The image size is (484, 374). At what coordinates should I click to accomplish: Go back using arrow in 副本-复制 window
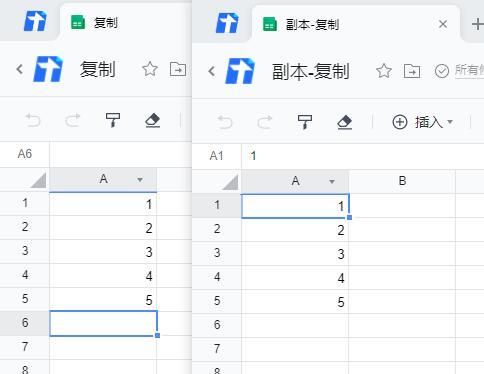click(x=211, y=71)
